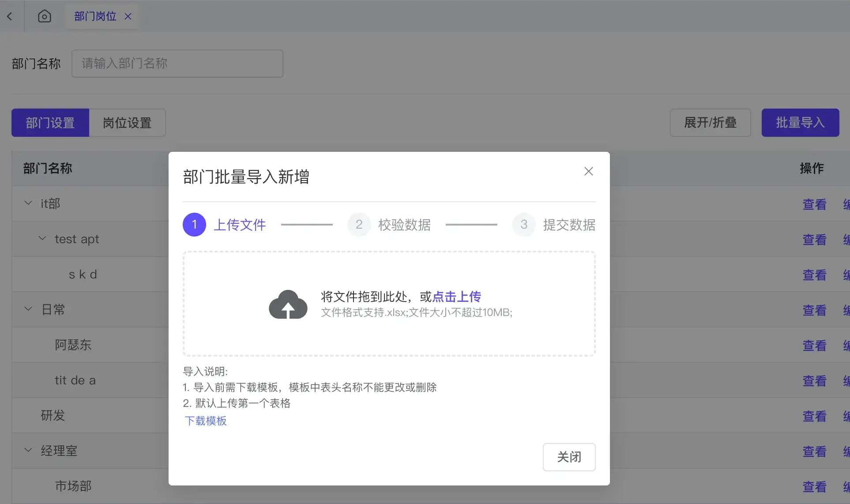Click the 操作 column header

pyautogui.click(x=812, y=168)
